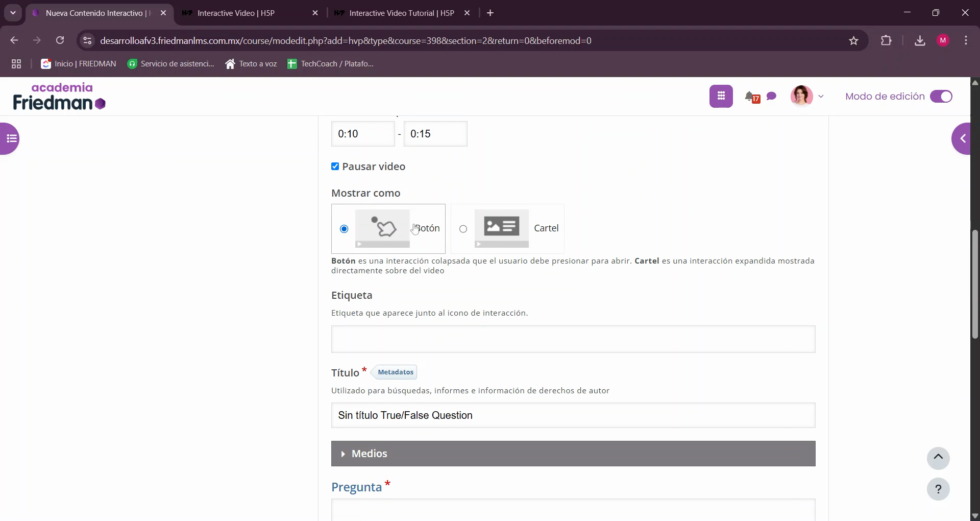This screenshot has width=980, height=521.
Task: Click the Etiqueta text input field
Action: [573, 339]
